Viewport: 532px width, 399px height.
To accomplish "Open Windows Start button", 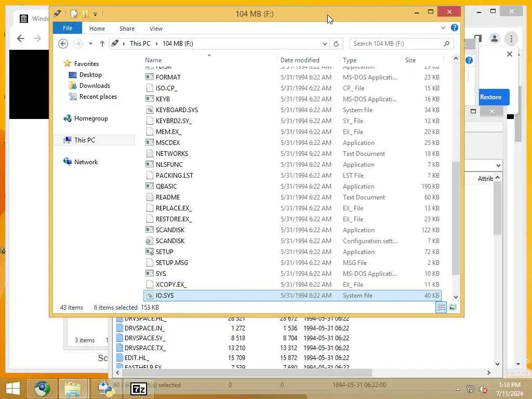I will (x=13, y=389).
